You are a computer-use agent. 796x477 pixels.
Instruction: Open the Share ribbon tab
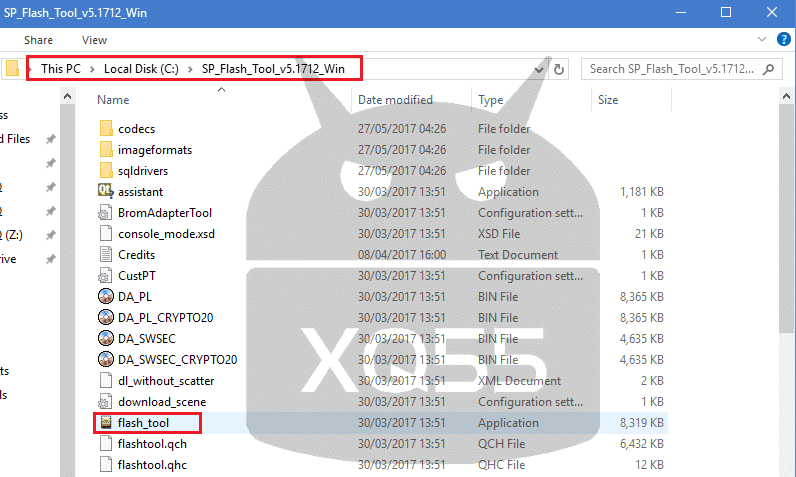(39, 40)
